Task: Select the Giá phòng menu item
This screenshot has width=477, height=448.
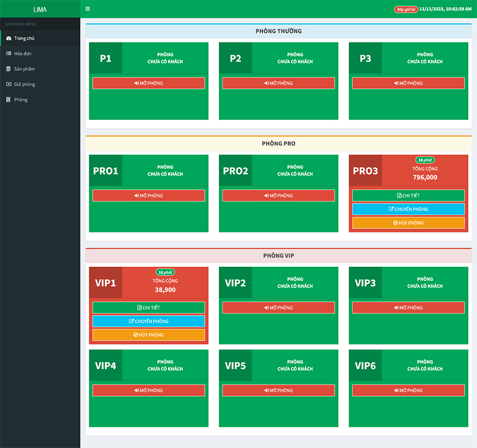Action: (x=40, y=84)
